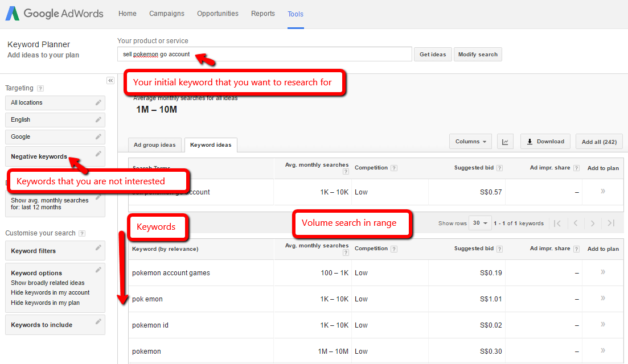Add pok emon keyword to plan
Image resolution: width=628 pixels, height=364 pixels.
click(603, 298)
